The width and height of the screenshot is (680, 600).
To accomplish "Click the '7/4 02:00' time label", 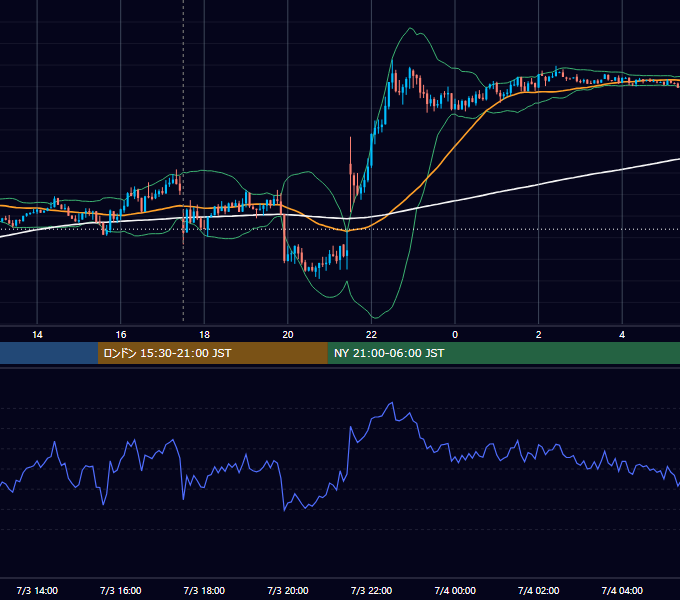I will pyautogui.click(x=539, y=590).
